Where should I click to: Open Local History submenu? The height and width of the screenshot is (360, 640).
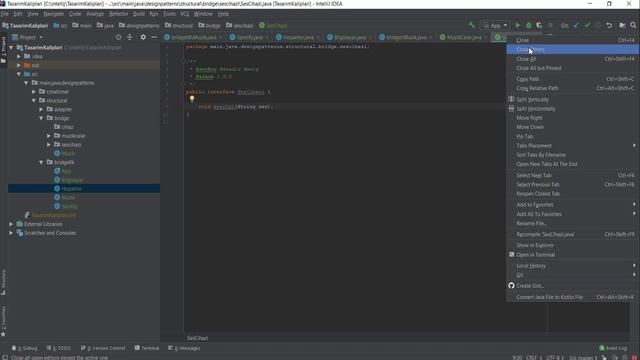pos(573,266)
